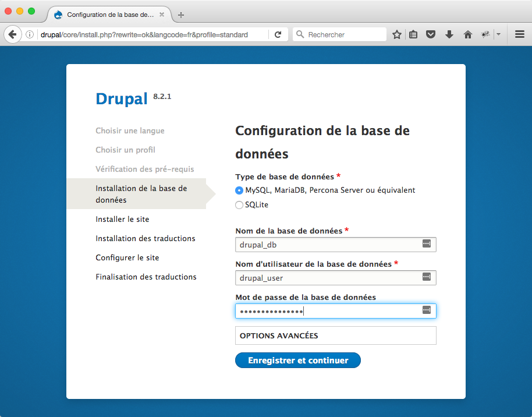Click the Mot de passe de la base label
This screenshot has height=417, width=532.
click(x=306, y=298)
